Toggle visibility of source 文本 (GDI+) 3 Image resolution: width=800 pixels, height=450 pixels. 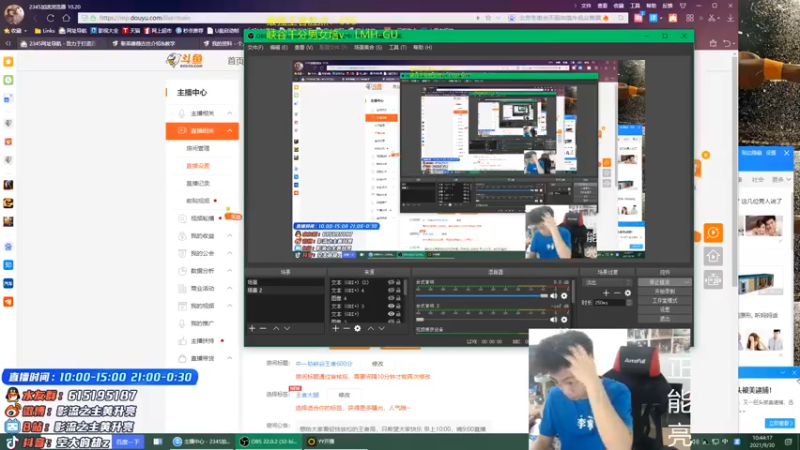391,306
